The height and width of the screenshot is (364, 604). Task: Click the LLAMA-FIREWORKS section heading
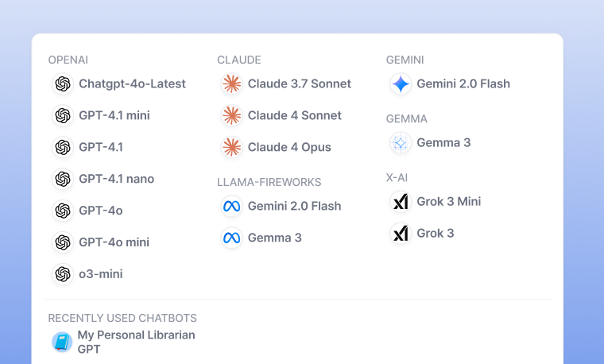[269, 182]
